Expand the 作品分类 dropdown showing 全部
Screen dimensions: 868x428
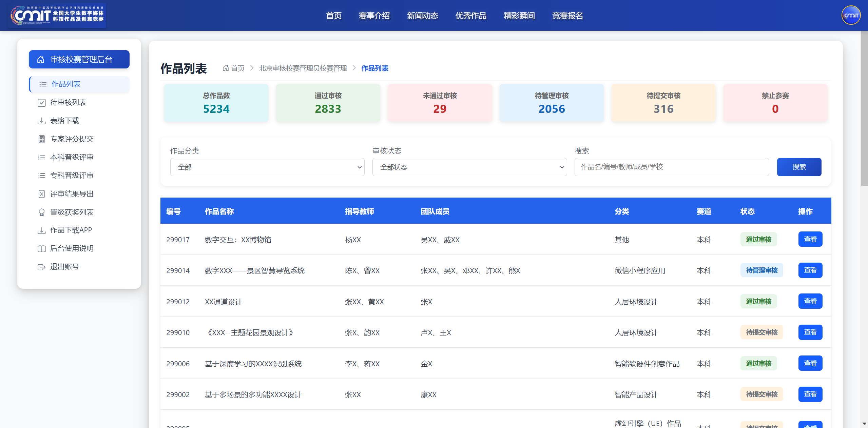(x=267, y=167)
